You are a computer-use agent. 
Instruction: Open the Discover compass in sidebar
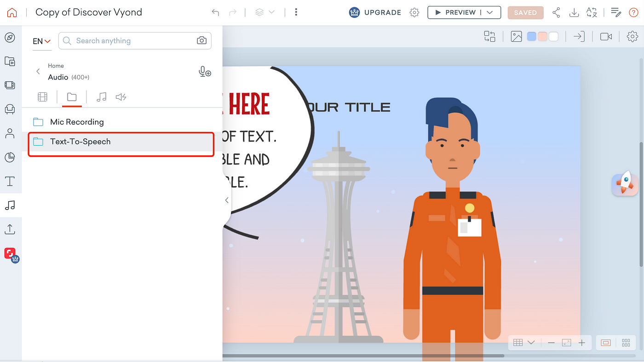(10, 38)
